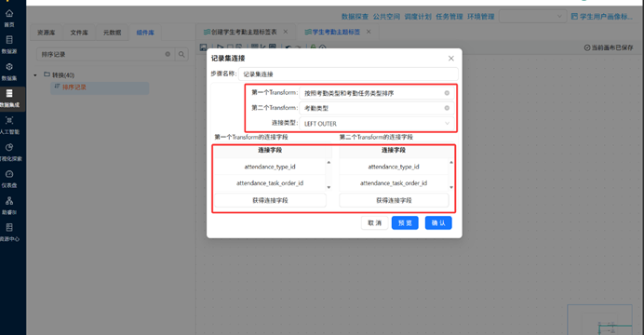Click the 预览 preview button
Screen dimensions: 644x335
click(x=405, y=223)
